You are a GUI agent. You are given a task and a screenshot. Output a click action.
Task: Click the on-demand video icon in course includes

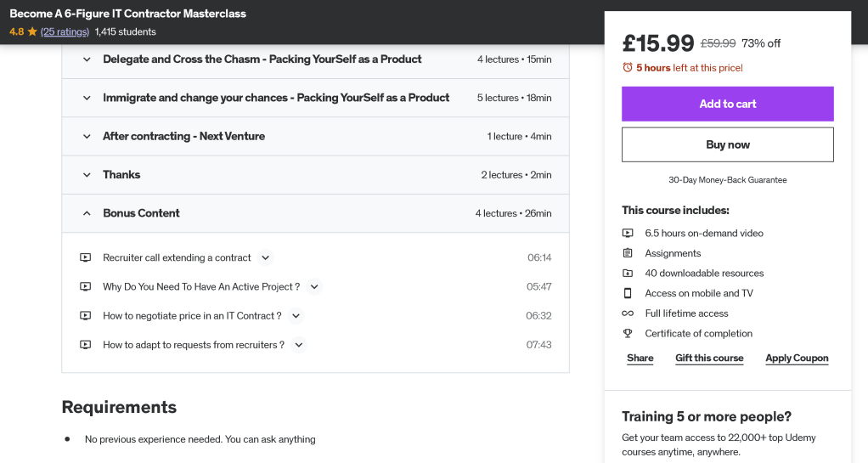coord(627,233)
